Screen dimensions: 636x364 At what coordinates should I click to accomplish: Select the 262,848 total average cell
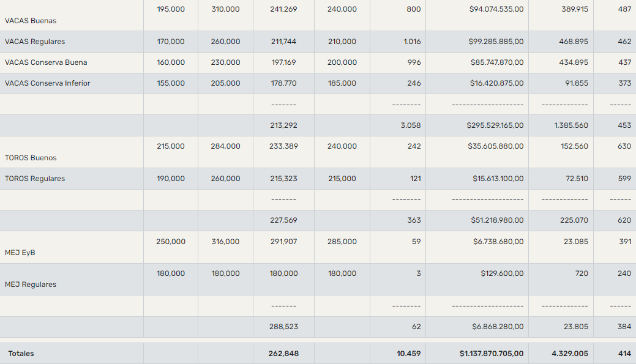pyautogui.click(x=283, y=354)
